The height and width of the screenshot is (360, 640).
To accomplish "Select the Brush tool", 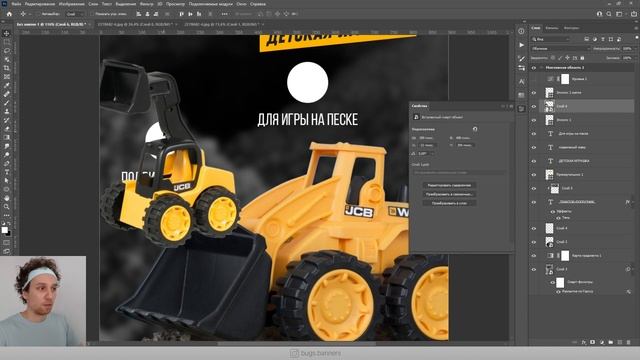I will pos(7,102).
